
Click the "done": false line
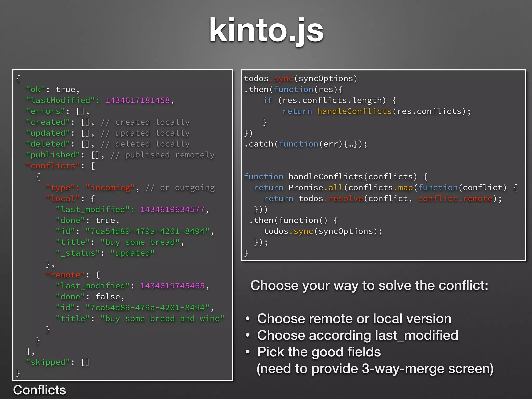pyautogui.click(x=90, y=297)
